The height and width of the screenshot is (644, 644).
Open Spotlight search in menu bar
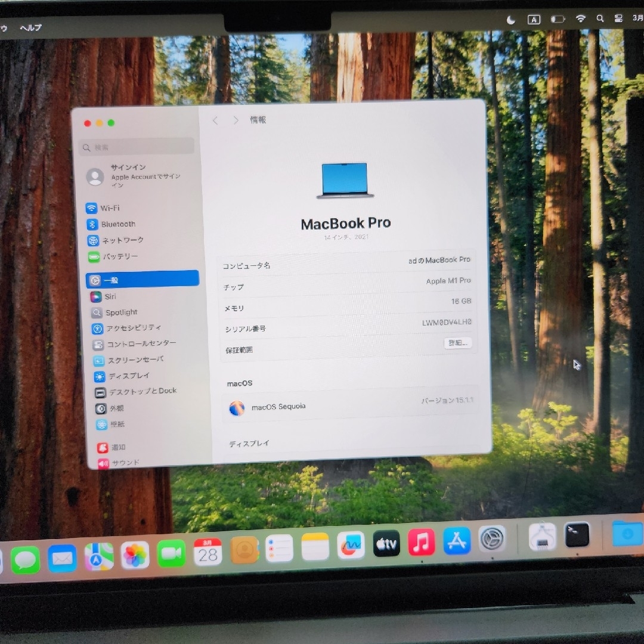[x=600, y=18]
